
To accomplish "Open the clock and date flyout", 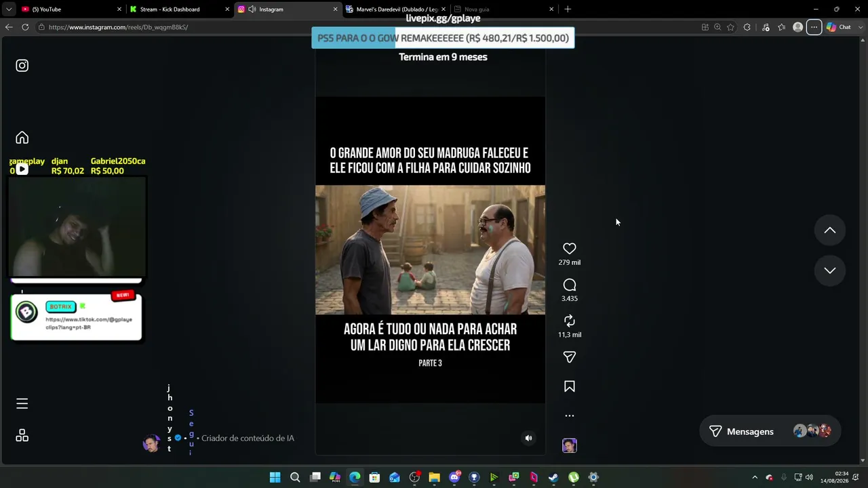I will [834, 477].
